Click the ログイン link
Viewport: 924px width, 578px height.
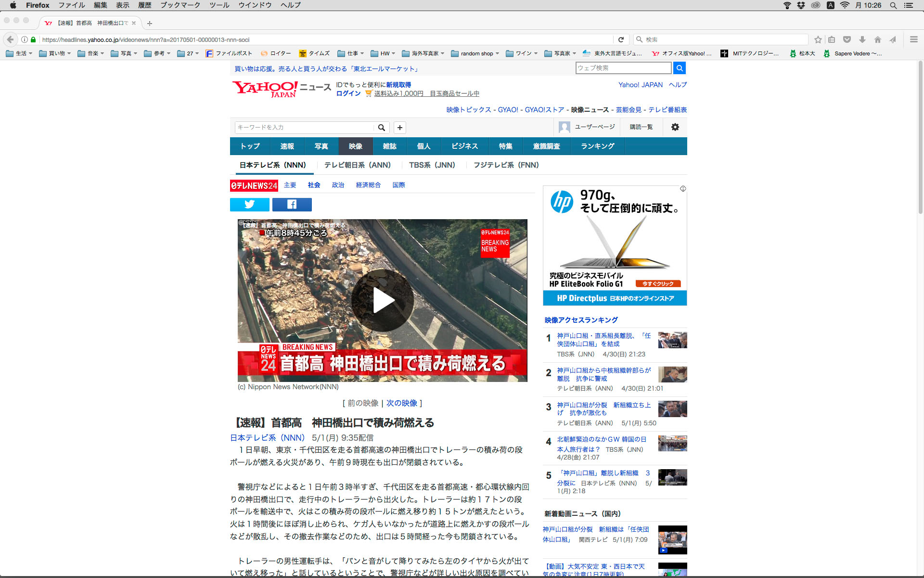[348, 93]
